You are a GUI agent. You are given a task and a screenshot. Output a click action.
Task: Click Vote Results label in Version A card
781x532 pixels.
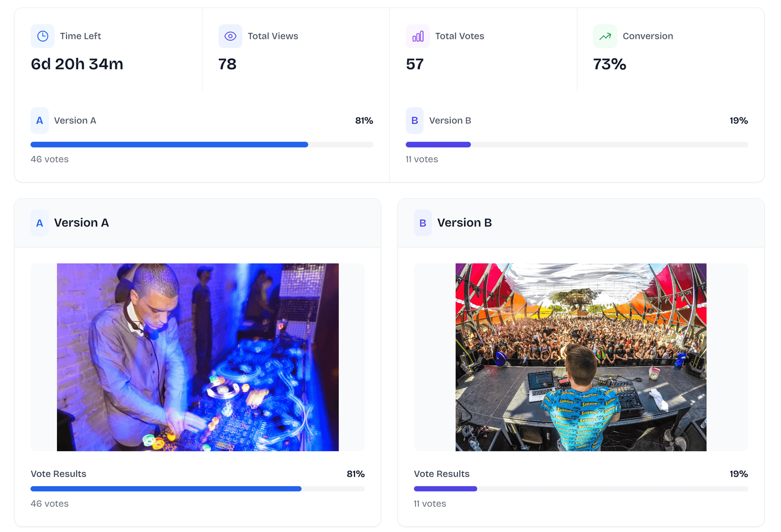coord(59,474)
